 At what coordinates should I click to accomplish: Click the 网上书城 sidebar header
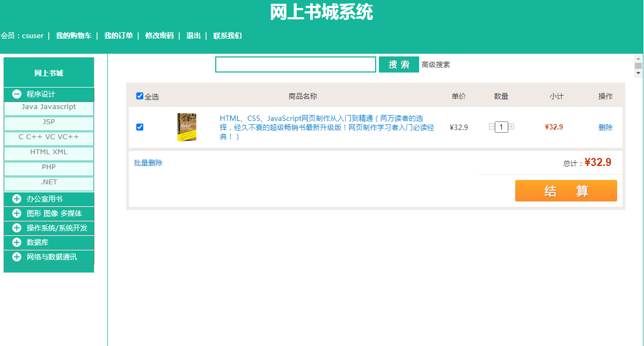(x=49, y=73)
